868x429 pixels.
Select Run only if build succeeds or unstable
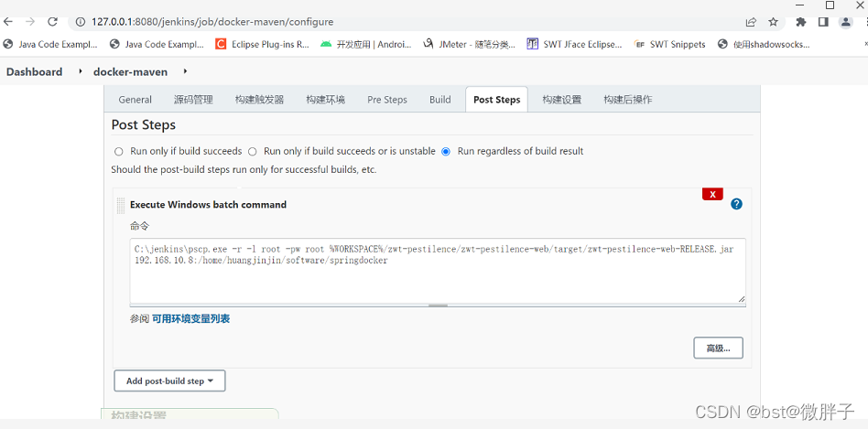(x=253, y=152)
